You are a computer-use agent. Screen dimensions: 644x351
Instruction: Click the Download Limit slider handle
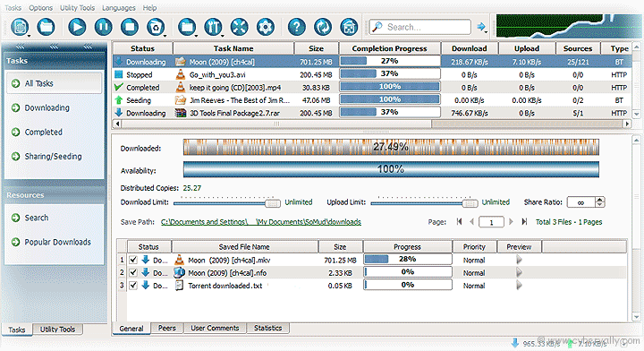click(x=272, y=203)
